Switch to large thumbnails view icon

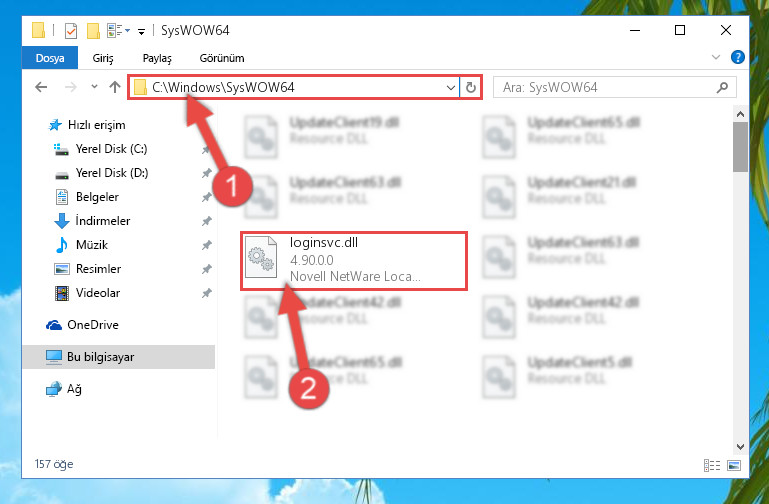(735, 466)
